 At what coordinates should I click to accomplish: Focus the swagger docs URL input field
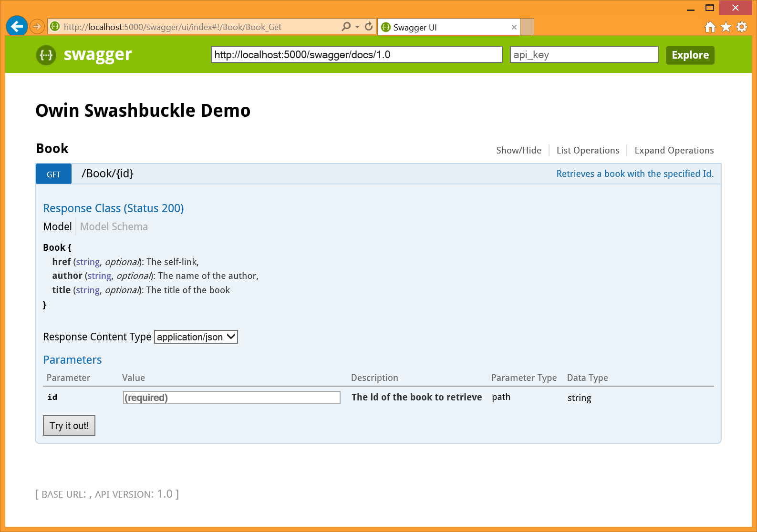(x=356, y=54)
